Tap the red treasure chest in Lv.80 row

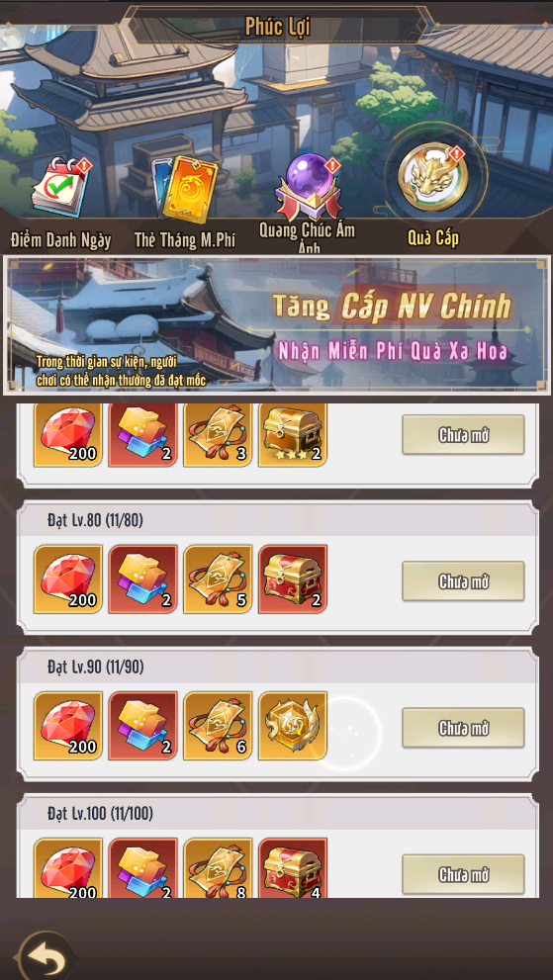293,579
